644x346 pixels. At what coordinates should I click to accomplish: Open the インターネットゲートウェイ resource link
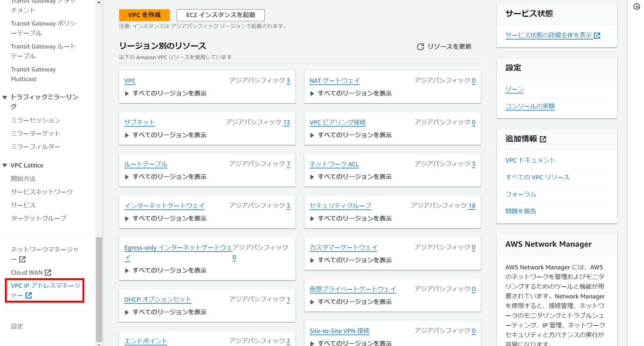tap(165, 206)
